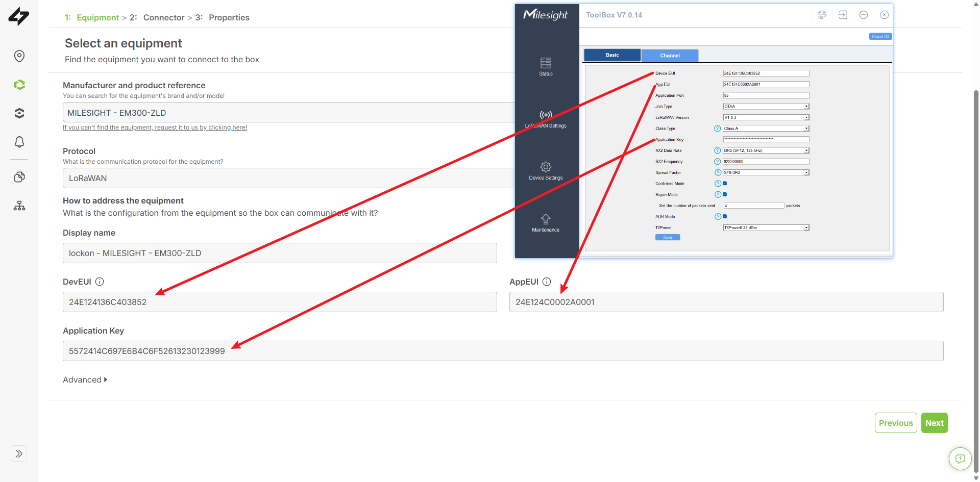Screen dimensions: 980x482
Task: Click Confirmed Mode help question mark
Action: pyautogui.click(x=718, y=184)
